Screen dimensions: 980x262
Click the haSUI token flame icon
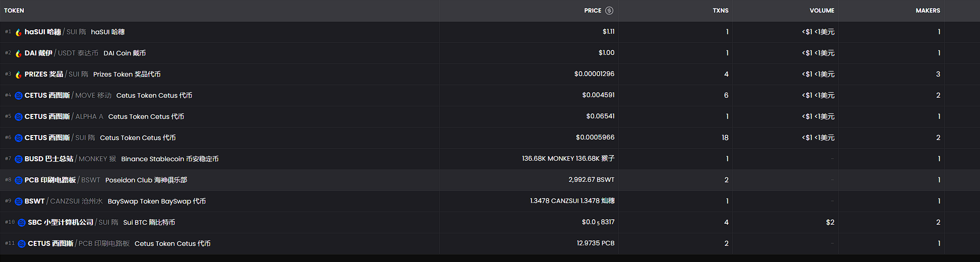click(x=19, y=32)
